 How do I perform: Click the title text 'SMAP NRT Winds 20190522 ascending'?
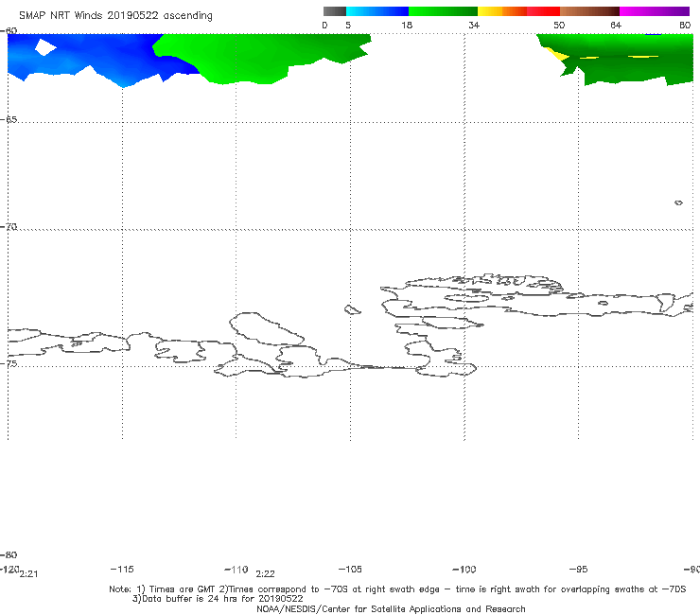pos(115,15)
